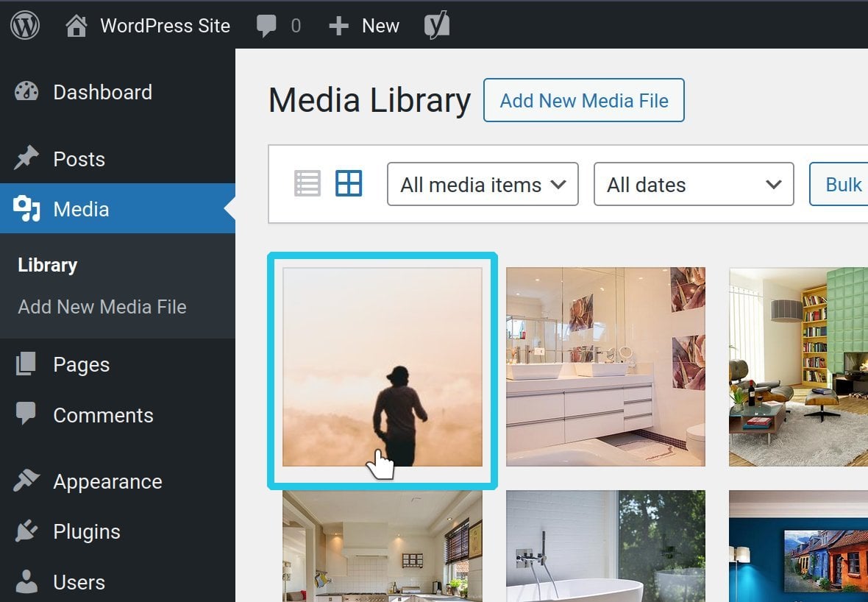Go to the Pages menu
The height and width of the screenshot is (602, 868).
[x=81, y=364]
